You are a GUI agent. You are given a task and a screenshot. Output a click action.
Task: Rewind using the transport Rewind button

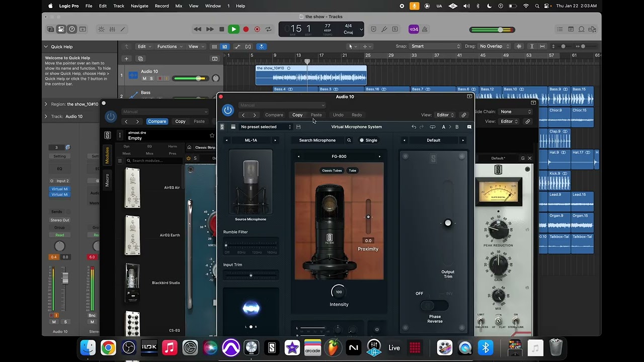coord(198,29)
